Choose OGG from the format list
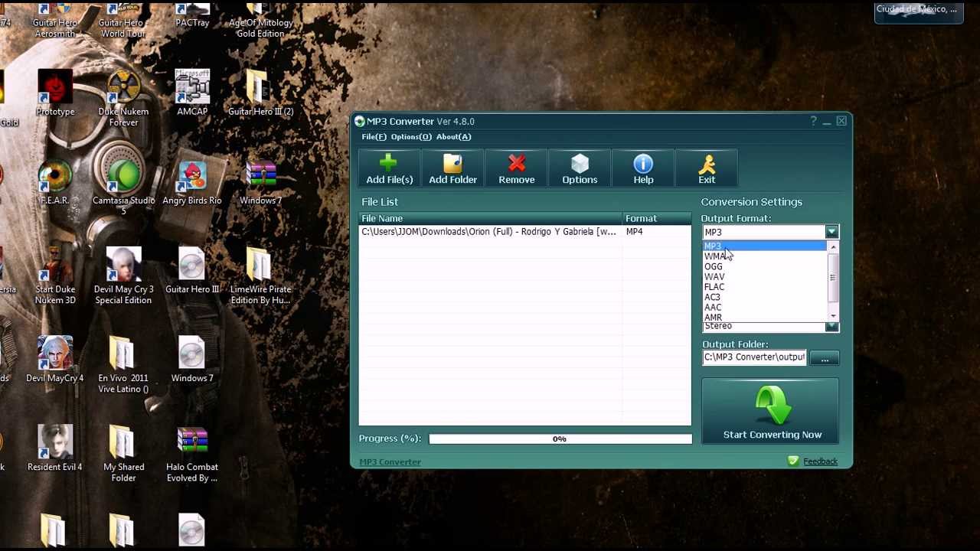 pyautogui.click(x=764, y=266)
